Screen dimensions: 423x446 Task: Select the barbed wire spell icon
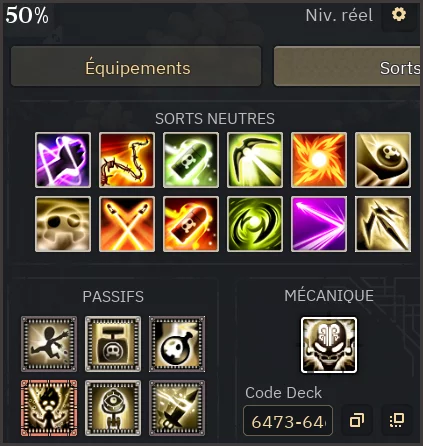pyautogui.click(x=127, y=160)
